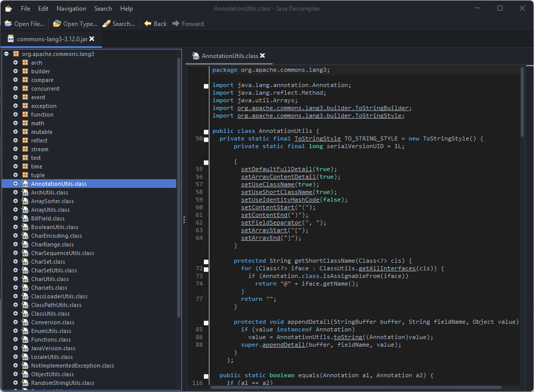This screenshot has height=392, width=534.
Task: Expand the concurrent package node
Action: 16,89
